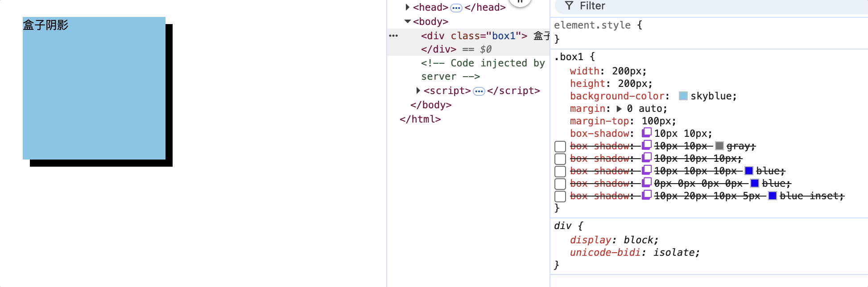Screen dimensions: 868x287
Task: Click the unicode-bidi: isolate declaration
Action: pyautogui.click(x=635, y=252)
